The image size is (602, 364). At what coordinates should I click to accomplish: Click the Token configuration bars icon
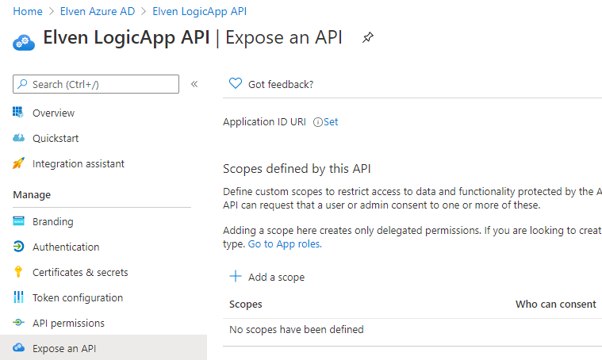coord(18,297)
